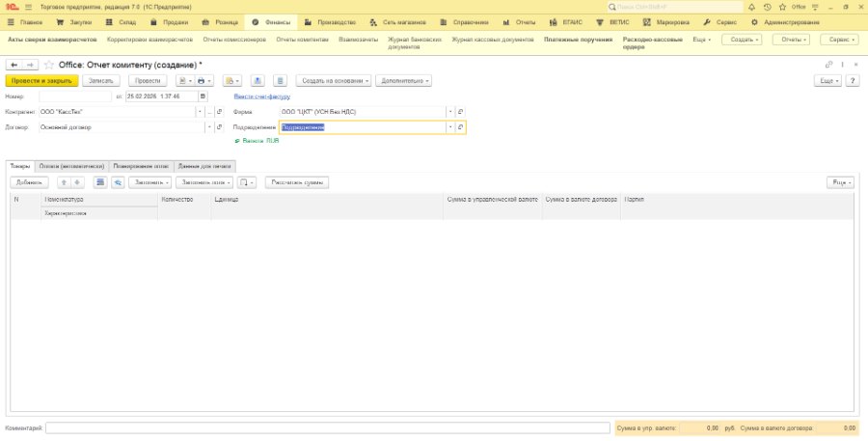This screenshot has height=441, width=868.
Task: Open the Заполнить dropdown in table toolbar
Action: (x=150, y=182)
